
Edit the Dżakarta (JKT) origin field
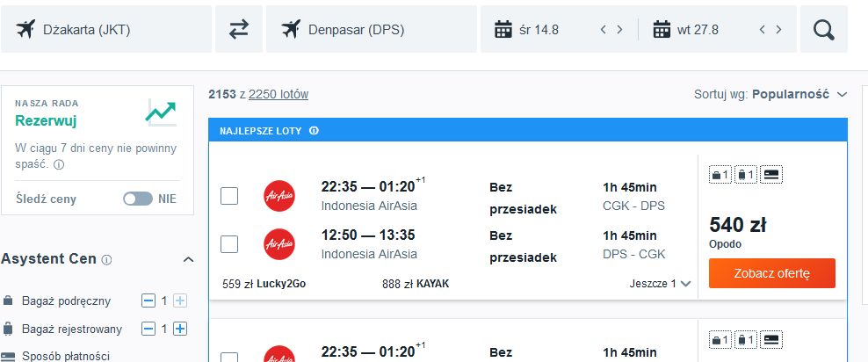pyautogui.click(x=106, y=29)
